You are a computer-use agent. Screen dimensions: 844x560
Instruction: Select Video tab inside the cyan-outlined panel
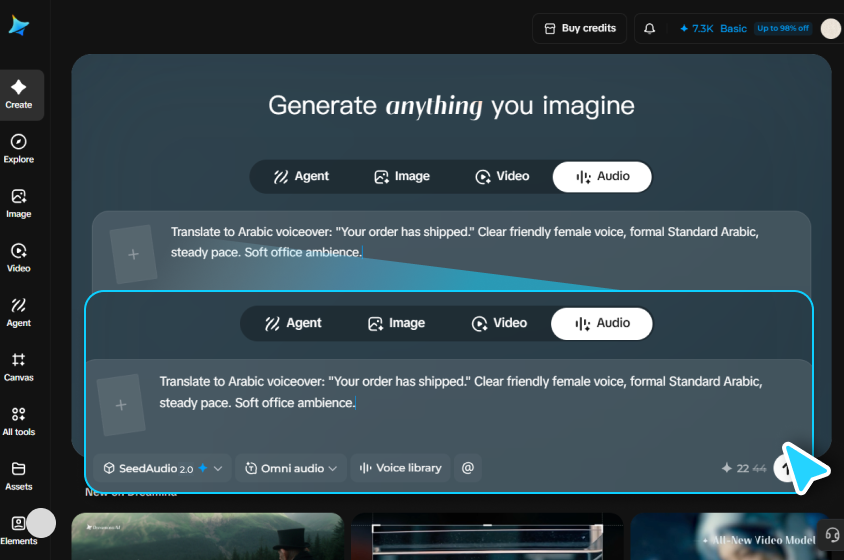pos(499,323)
